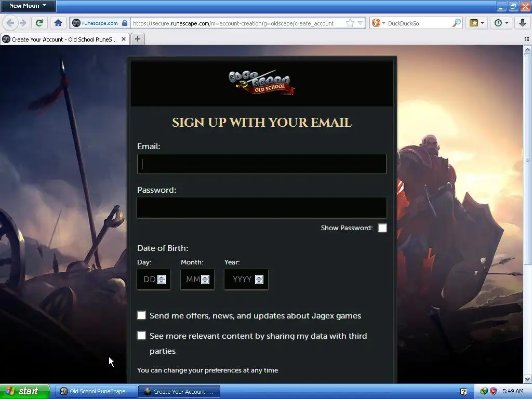Open the bookmarks menu button
The height and width of the screenshot is (399, 532).
[x=476, y=23]
